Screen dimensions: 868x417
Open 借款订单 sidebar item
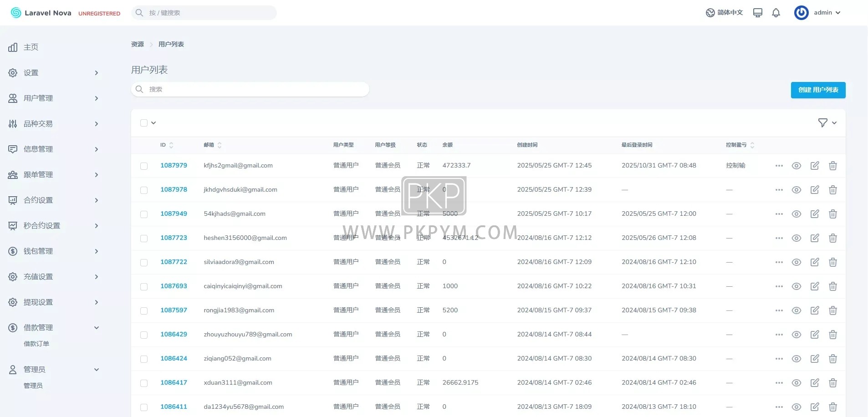tap(36, 344)
